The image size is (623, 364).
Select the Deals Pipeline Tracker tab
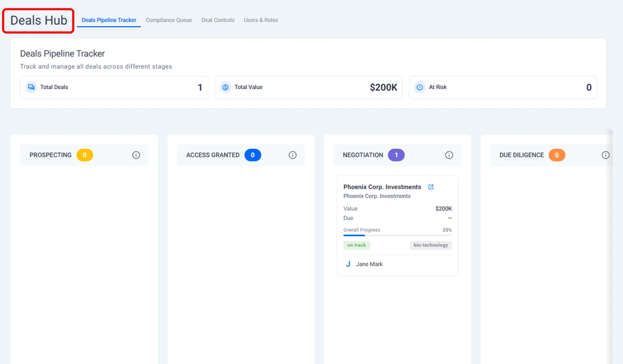click(x=109, y=20)
